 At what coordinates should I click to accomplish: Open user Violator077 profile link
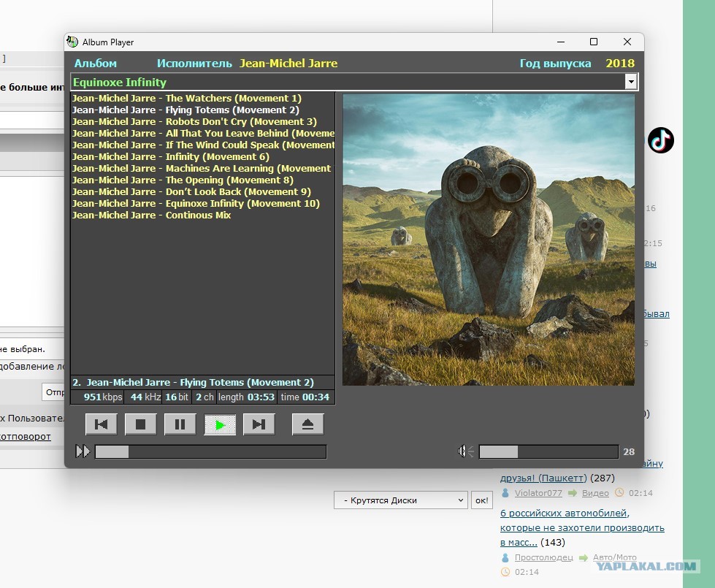point(538,493)
